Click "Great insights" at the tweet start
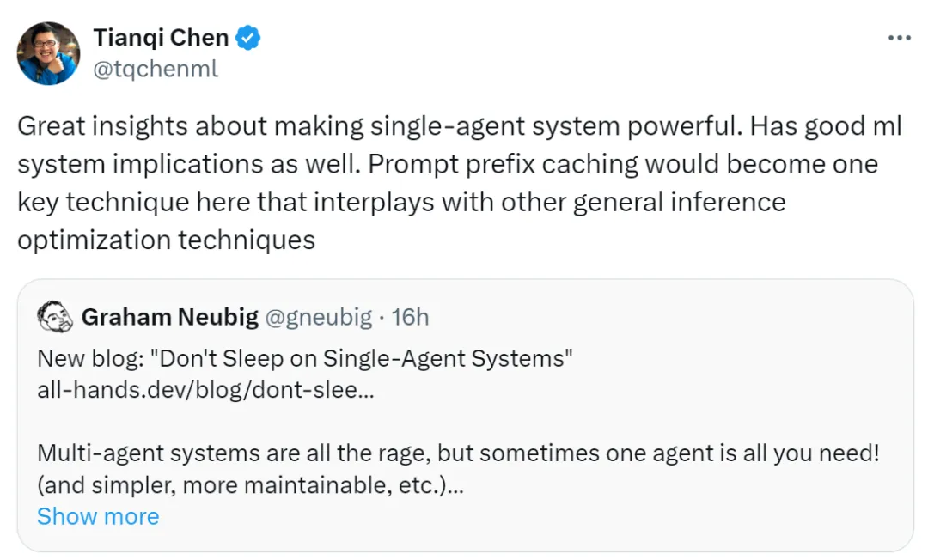 [102, 126]
